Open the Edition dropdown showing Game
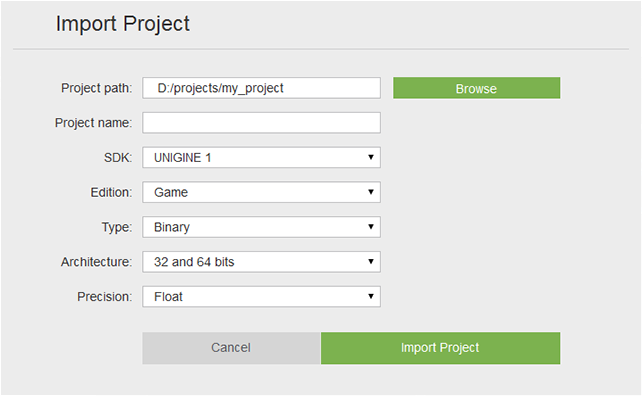 click(261, 192)
